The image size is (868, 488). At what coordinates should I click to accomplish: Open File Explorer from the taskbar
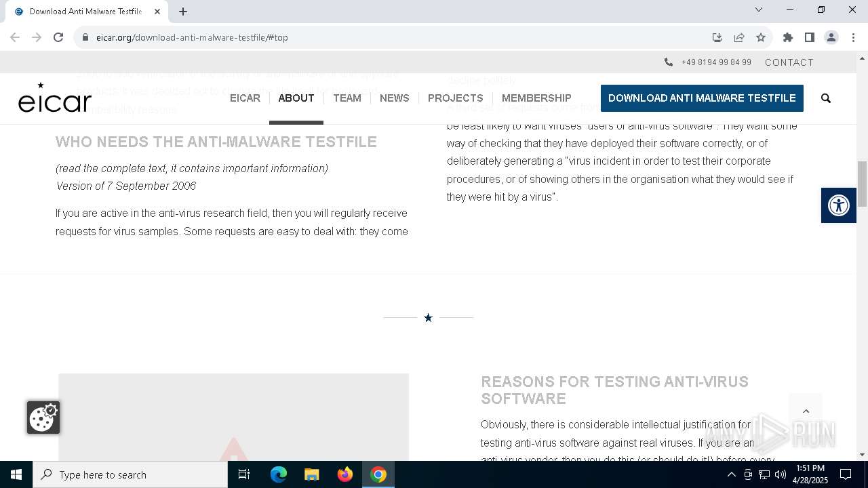click(311, 474)
